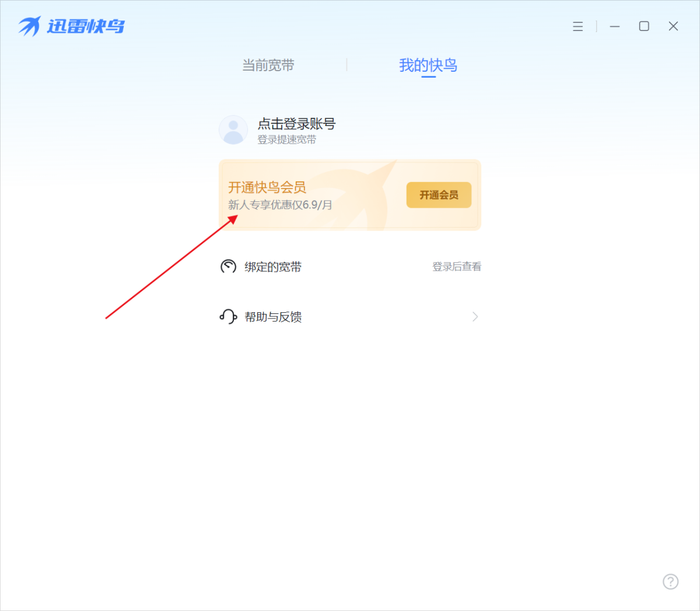This screenshot has height=611, width=700.
Task: Open the hamburger main menu
Action: pyautogui.click(x=577, y=26)
